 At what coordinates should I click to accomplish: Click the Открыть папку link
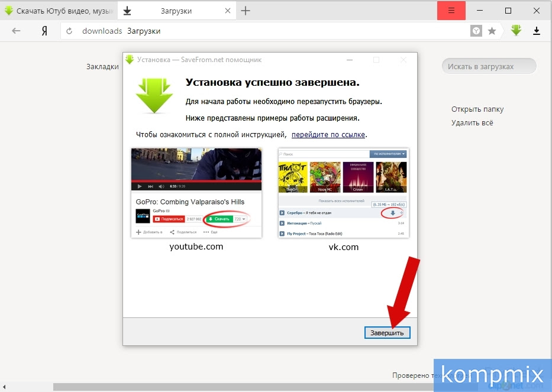pos(477,109)
